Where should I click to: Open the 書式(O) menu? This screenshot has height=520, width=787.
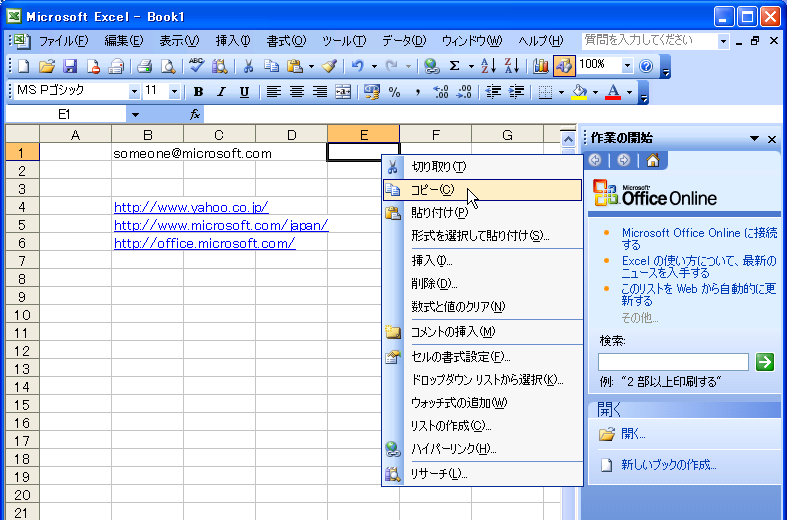[x=286, y=41]
